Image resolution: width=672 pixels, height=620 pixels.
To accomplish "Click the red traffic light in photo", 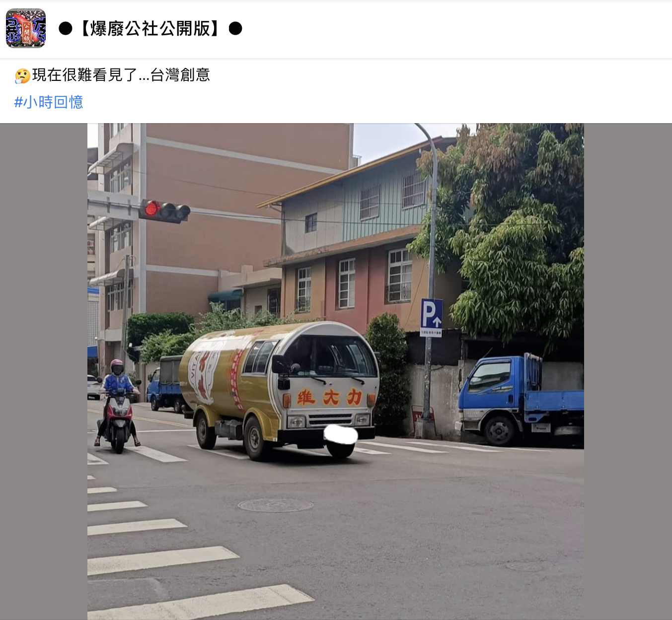I will [151, 208].
